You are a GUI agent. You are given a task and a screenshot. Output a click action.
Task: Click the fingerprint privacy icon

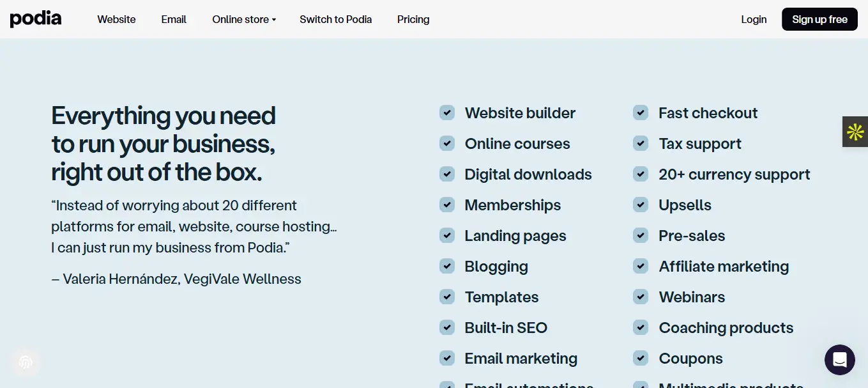(26, 362)
